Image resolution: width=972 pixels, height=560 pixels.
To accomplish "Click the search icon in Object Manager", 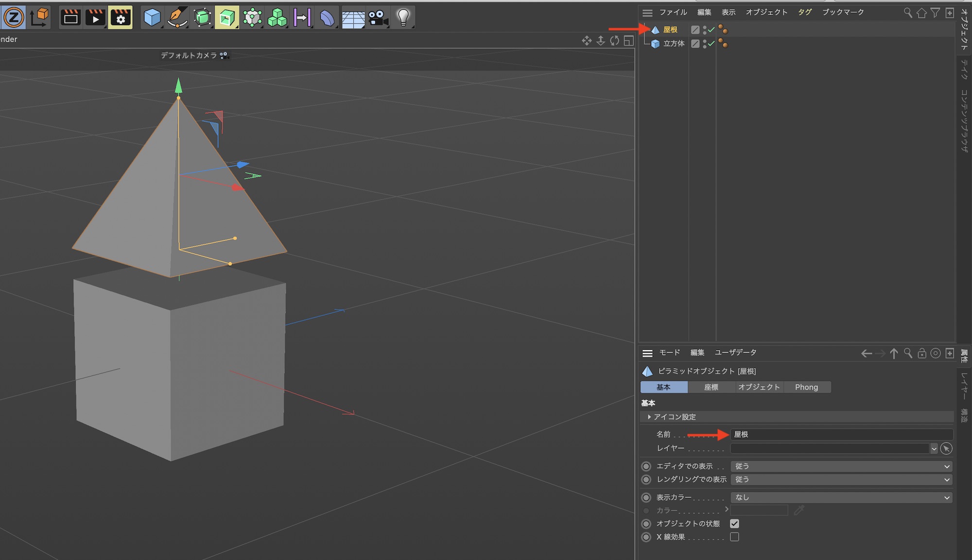I will click(907, 13).
